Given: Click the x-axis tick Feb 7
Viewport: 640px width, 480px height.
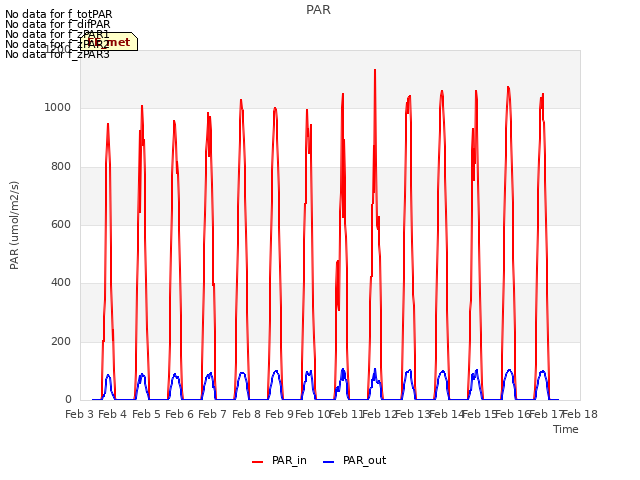Looking at the screenshot, I should (x=212, y=414).
